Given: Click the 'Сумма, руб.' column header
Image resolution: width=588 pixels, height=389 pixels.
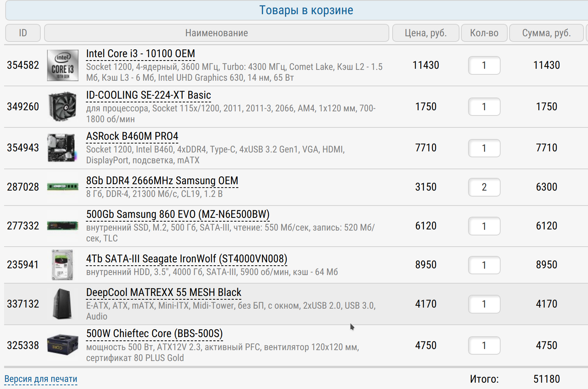Looking at the screenshot, I should point(547,33).
